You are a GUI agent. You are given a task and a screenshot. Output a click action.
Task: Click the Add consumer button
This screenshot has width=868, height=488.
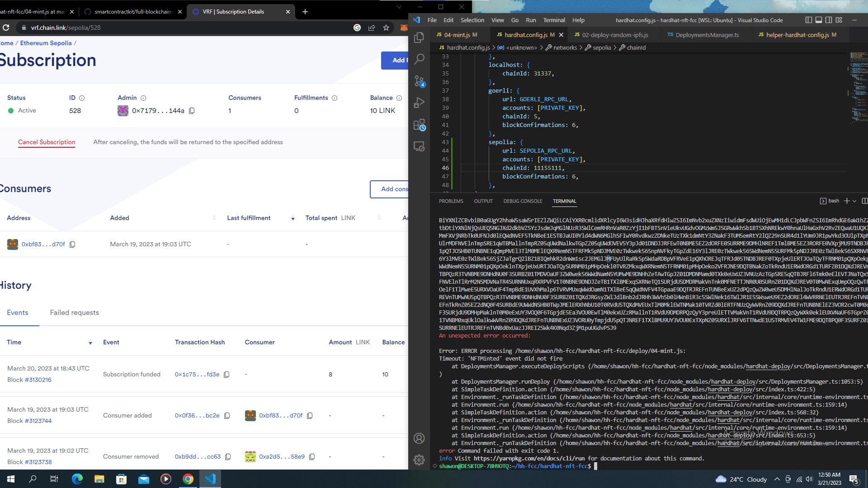[x=389, y=189]
